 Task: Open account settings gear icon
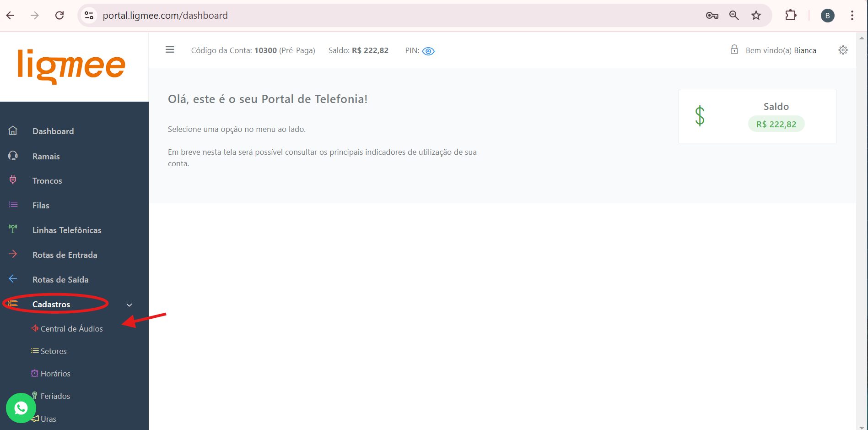(x=843, y=50)
